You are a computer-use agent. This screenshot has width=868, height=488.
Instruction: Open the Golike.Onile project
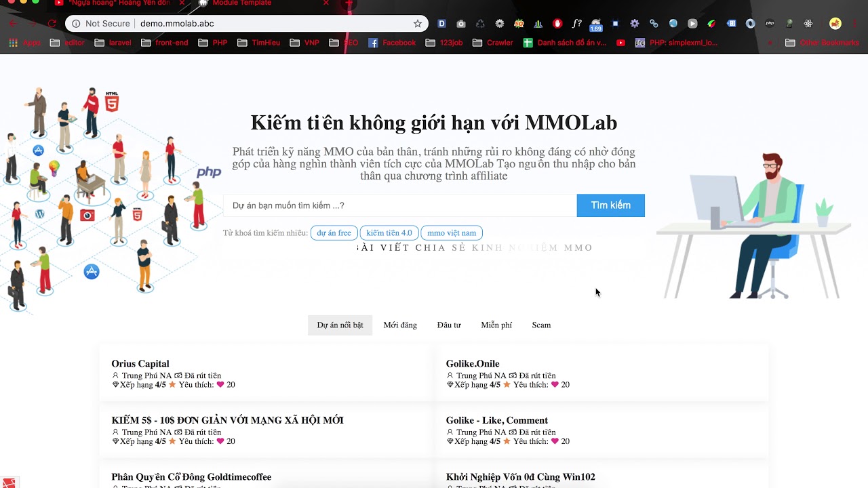pyautogui.click(x=473, y=364)
